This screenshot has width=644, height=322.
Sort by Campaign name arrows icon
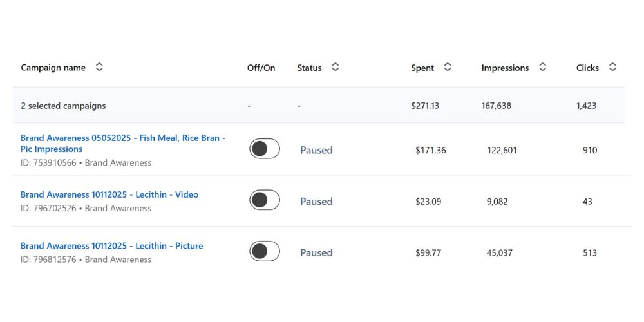[99, 67]
